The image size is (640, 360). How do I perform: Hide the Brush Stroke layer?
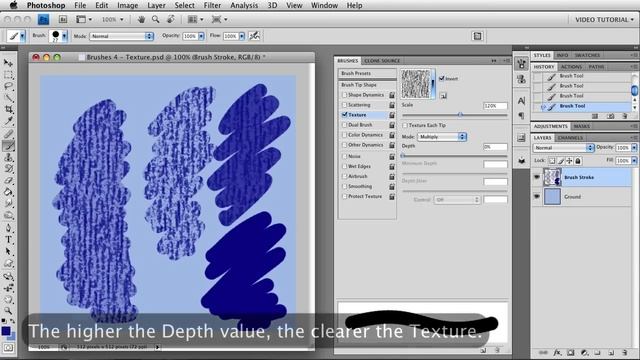pos(537,177)
